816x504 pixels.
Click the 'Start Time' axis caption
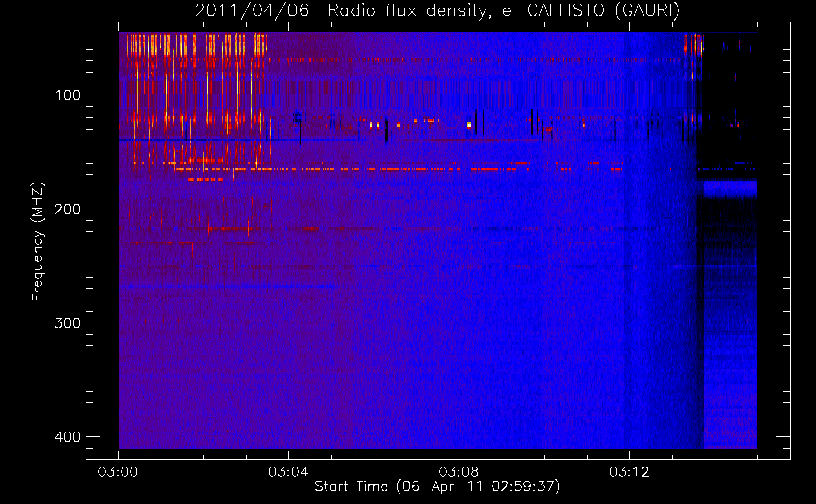click(x=437, y=487)
